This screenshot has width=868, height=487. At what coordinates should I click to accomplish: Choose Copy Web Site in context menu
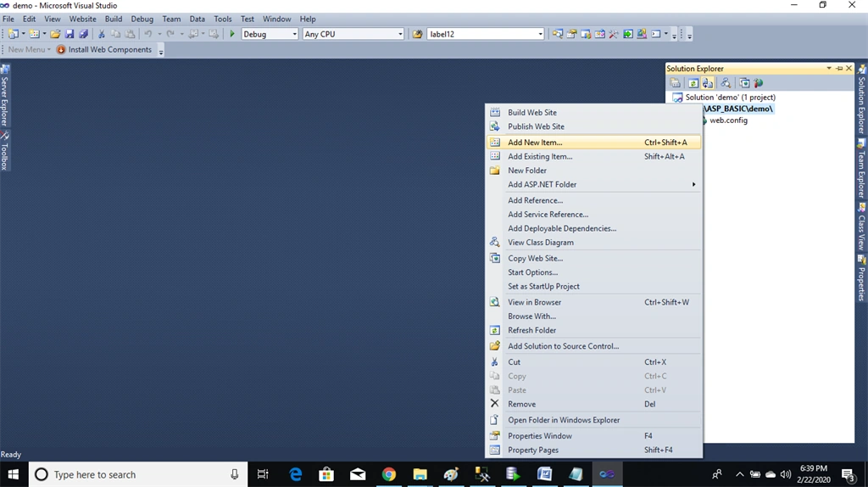point(593,258)
